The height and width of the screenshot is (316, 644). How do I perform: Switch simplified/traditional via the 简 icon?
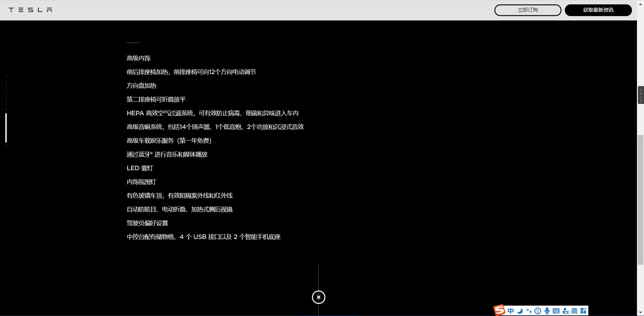pos(574,311)
